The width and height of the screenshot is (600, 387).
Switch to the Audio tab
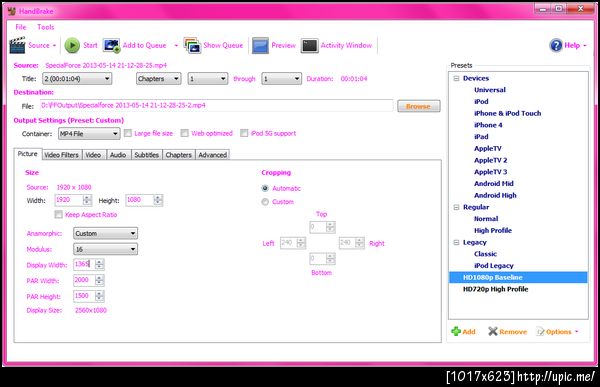click(x=118, y=155)
